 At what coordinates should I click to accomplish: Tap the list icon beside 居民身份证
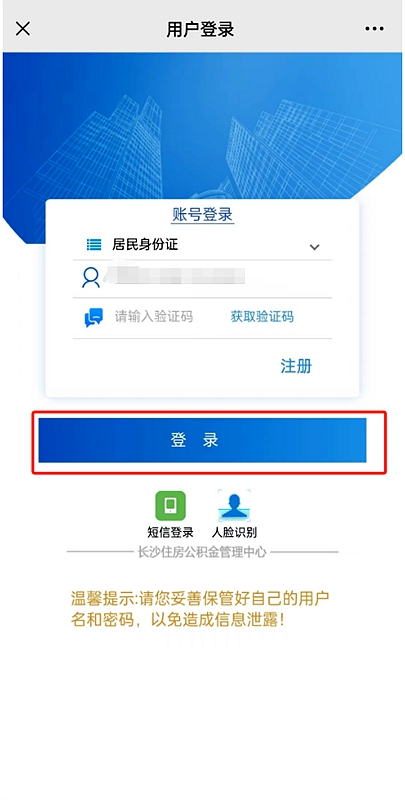[x=94, y=245]
